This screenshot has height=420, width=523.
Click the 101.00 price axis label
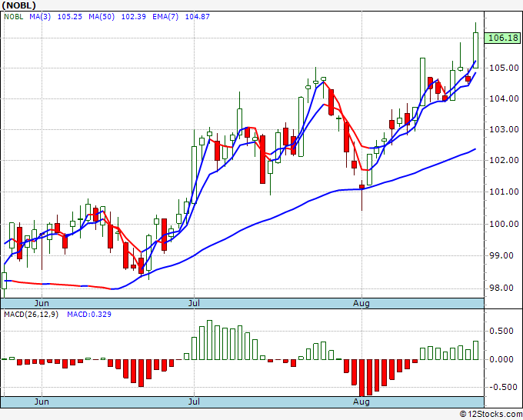pyautogui.click(x=504, y=192)
